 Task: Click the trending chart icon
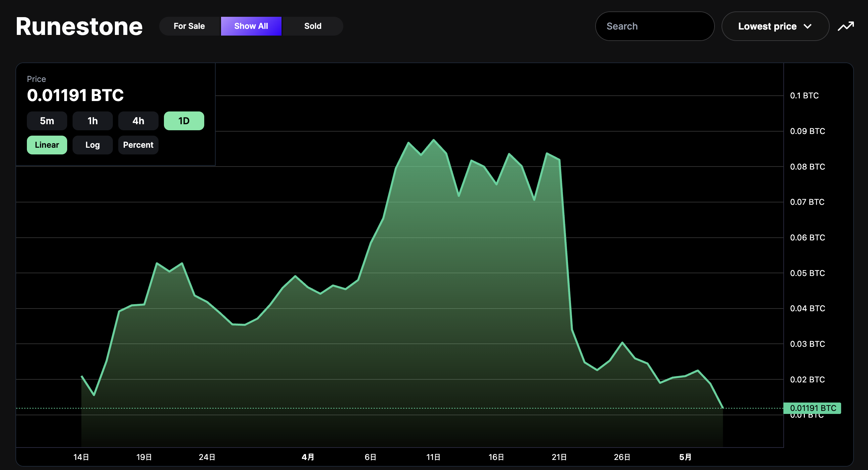coord(846,26)
